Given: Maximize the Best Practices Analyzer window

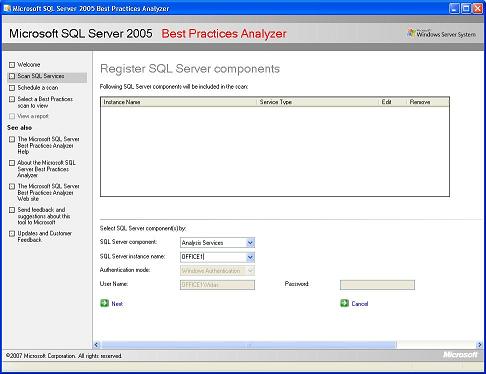Looking at the screenshot, I should 466,8.
